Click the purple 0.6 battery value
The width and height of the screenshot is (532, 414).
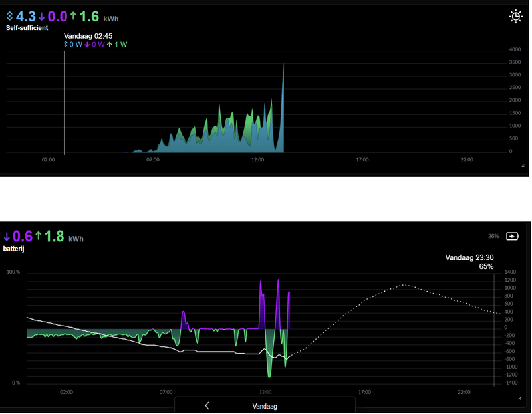23,237
